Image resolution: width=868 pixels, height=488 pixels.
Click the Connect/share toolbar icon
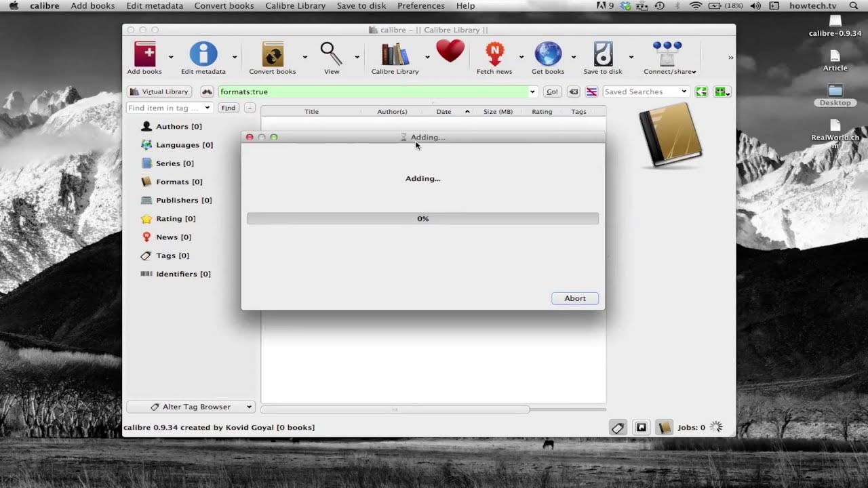coord(667,54)
